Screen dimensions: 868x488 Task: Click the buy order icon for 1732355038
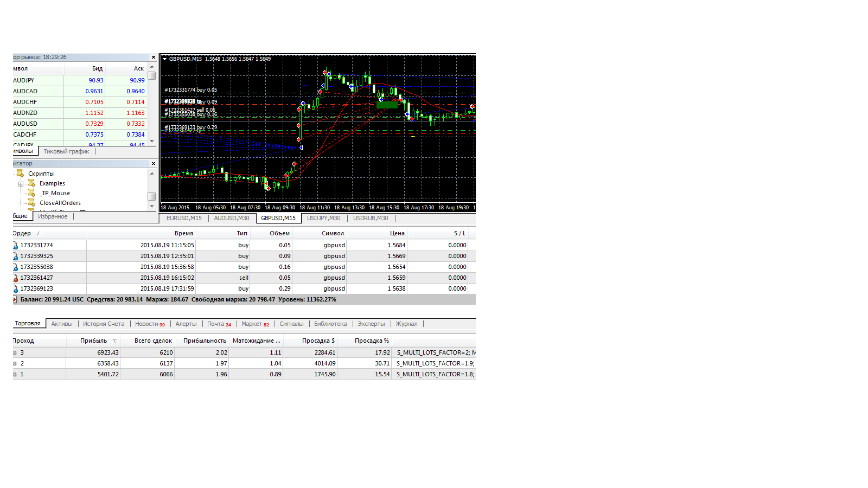16,267
